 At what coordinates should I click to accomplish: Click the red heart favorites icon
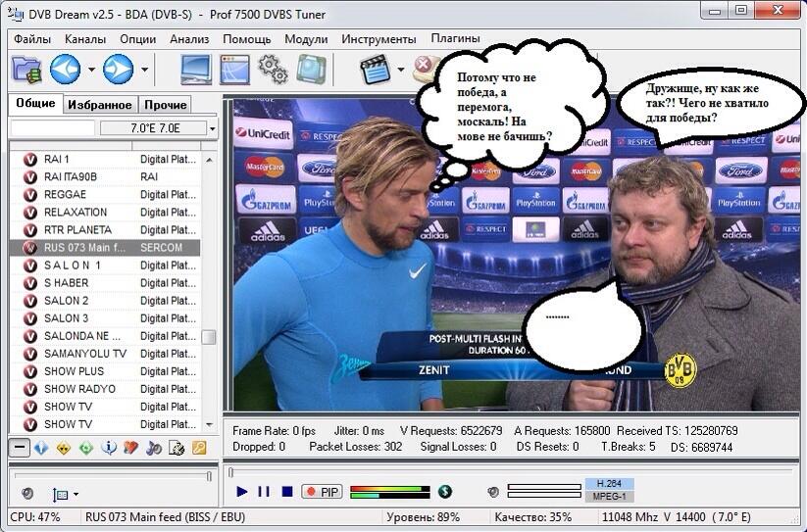tap(130, 448)
